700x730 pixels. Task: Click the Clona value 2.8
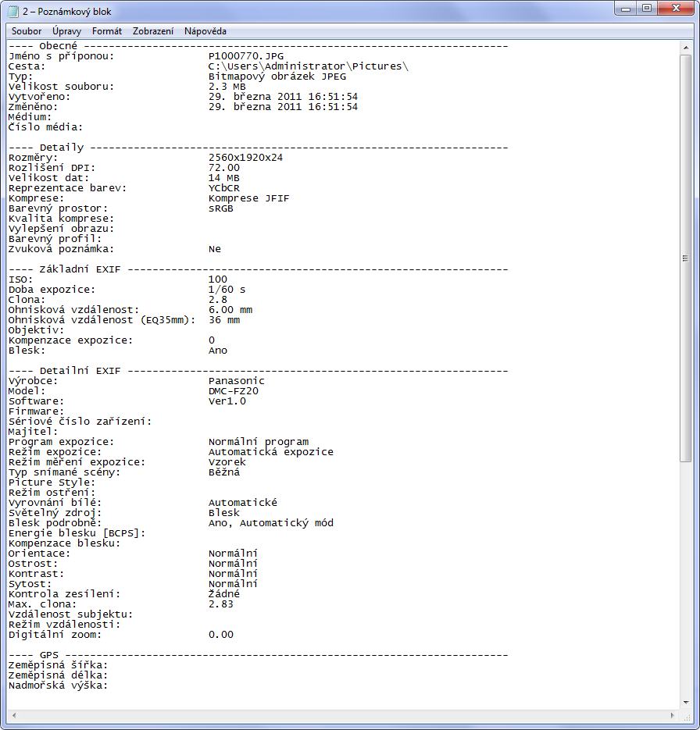[217, 300]
